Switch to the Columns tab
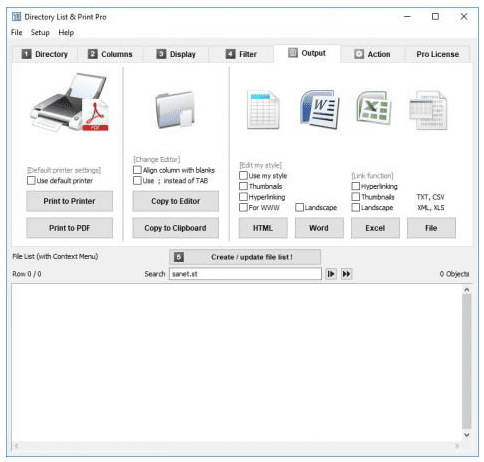484x462 pixels. 110,54
